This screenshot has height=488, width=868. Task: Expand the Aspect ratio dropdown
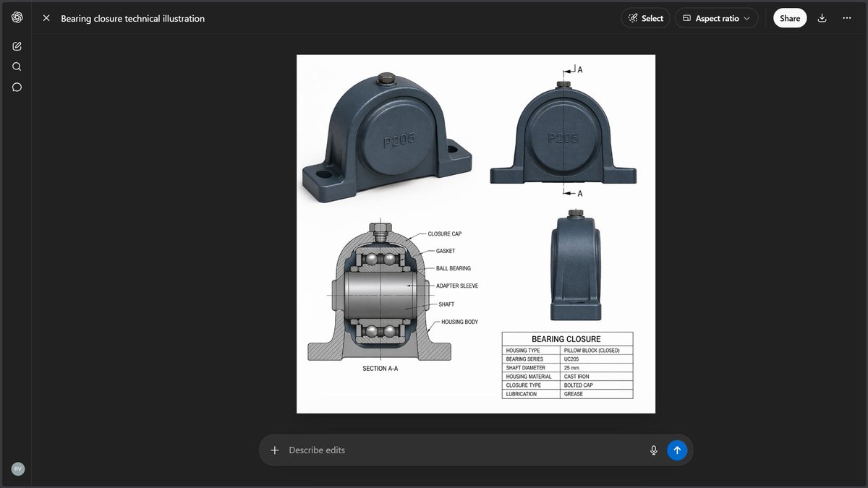click(717, 18)
